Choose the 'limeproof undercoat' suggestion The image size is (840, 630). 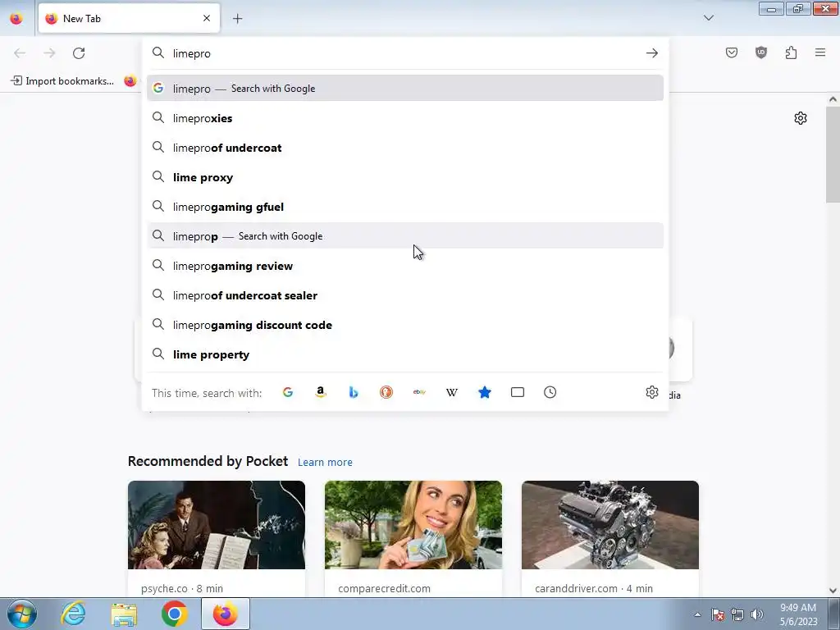pos(405,148)
